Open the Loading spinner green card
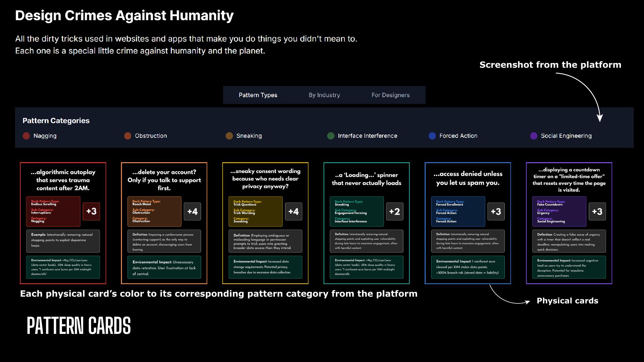This screenshot has width=644, height=362. coord(366,223)
